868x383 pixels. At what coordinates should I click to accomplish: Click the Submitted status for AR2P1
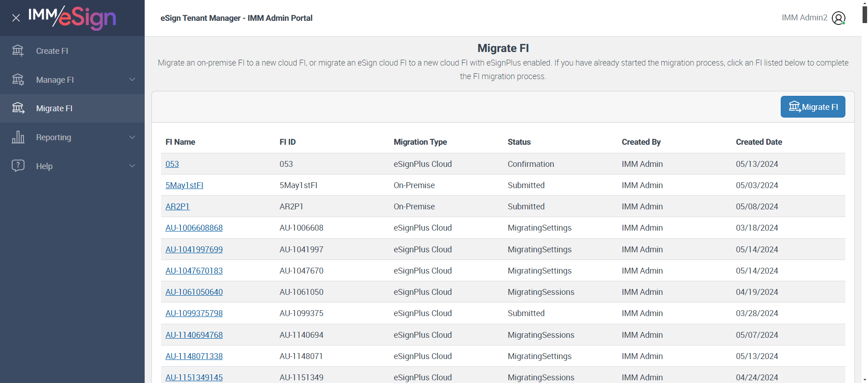(x=526, y=207)
